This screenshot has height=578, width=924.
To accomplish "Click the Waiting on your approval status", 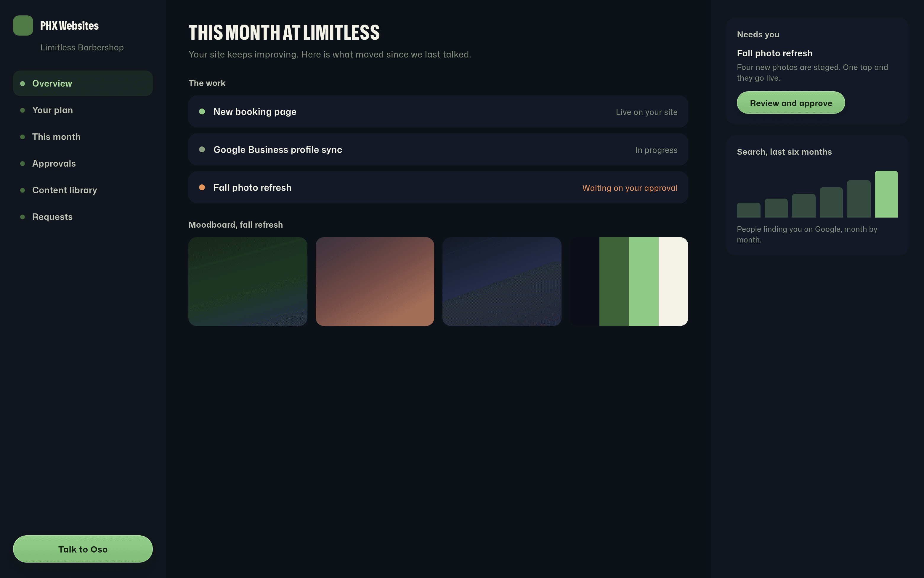I will tap(630, 188).
